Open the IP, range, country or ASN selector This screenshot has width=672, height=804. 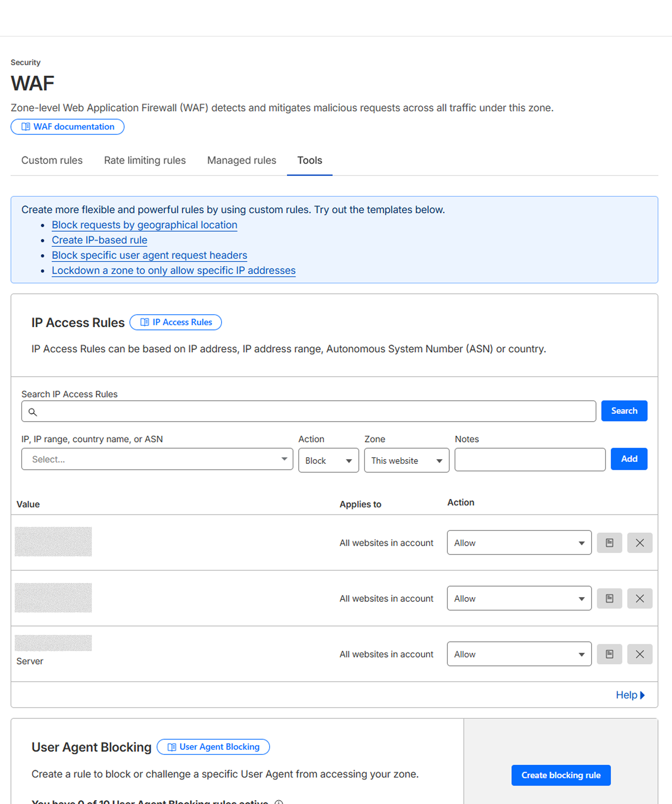point(157,459)
